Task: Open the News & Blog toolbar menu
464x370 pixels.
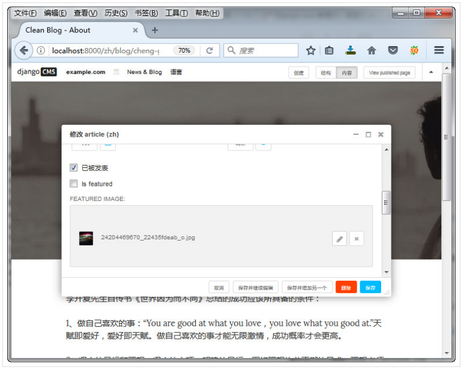Action: (x=144, y=72)
